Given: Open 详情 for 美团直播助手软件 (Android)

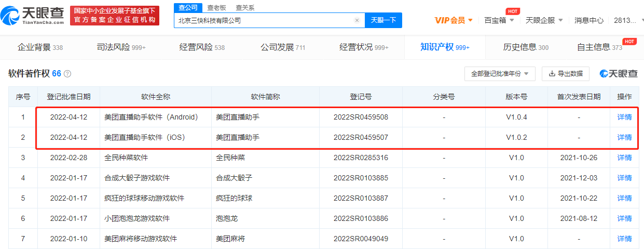Looking at the screenshot, I should (624, 117).
